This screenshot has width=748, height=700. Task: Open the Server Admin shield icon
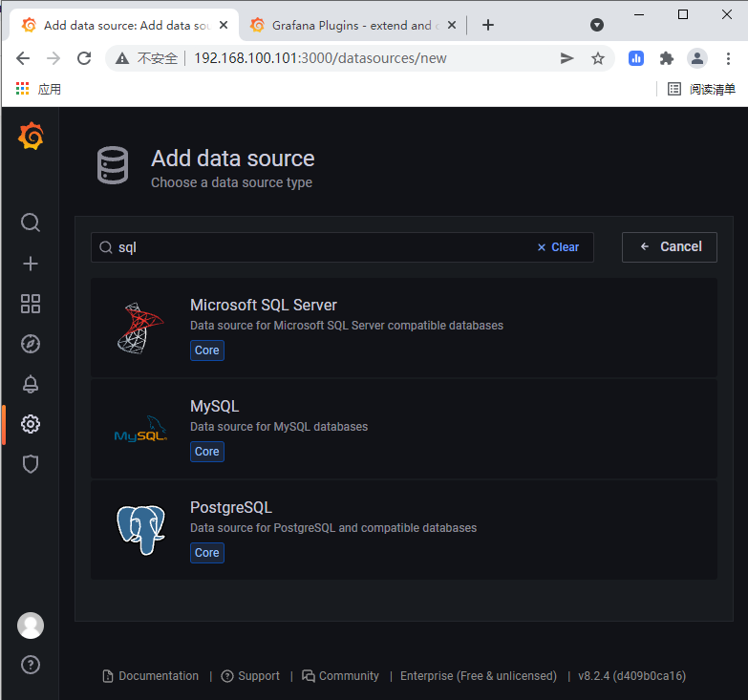click(31, 464)
